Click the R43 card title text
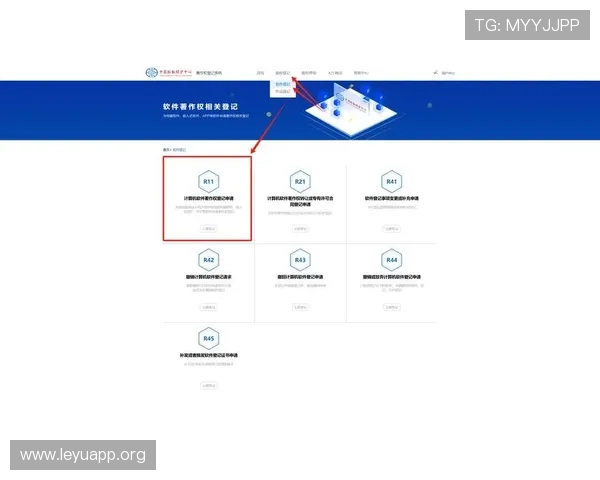The image size is (600, 480). [300, 277]
